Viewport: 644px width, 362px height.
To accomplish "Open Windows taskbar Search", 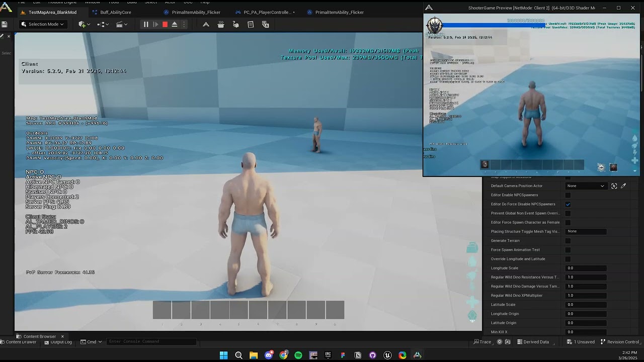I will pos(239,355).
